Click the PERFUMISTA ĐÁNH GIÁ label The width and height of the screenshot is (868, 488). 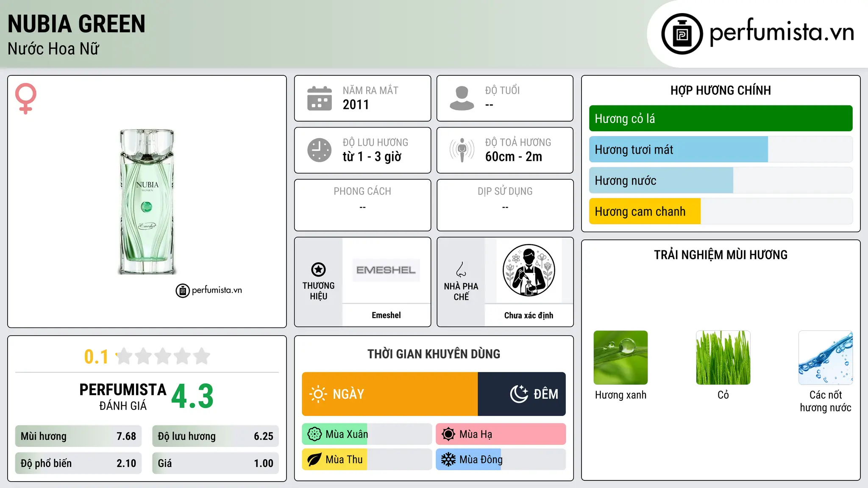[x=123, y=396]
